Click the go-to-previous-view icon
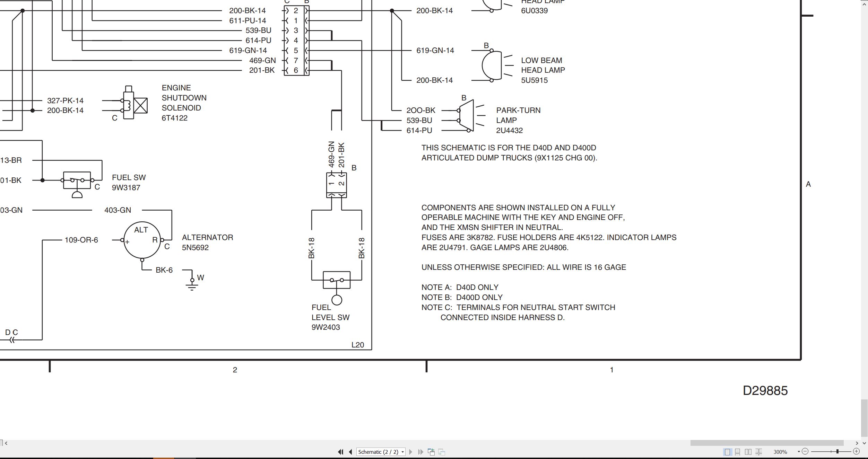The width and height of the screenshot is (868, 459). pos(431,452)
